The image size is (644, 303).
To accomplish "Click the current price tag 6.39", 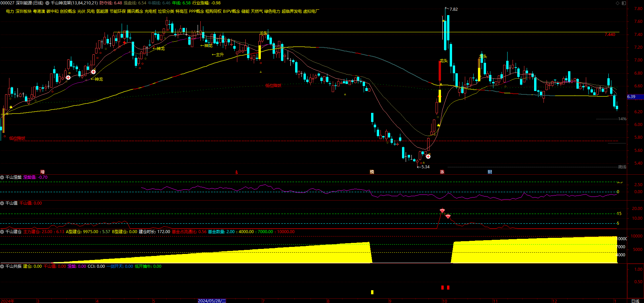I will 635,97.
